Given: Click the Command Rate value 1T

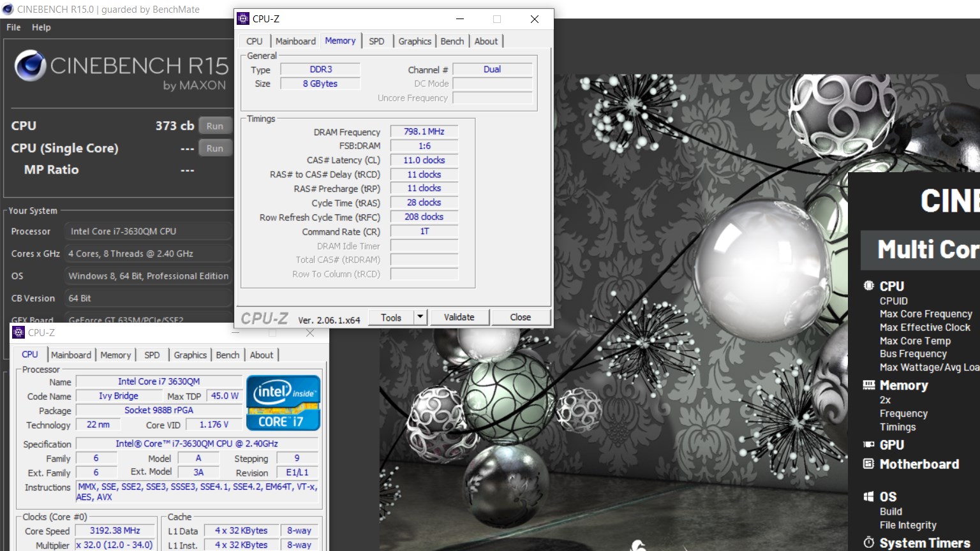Looking at the screenshot, I should pos(424,231).
